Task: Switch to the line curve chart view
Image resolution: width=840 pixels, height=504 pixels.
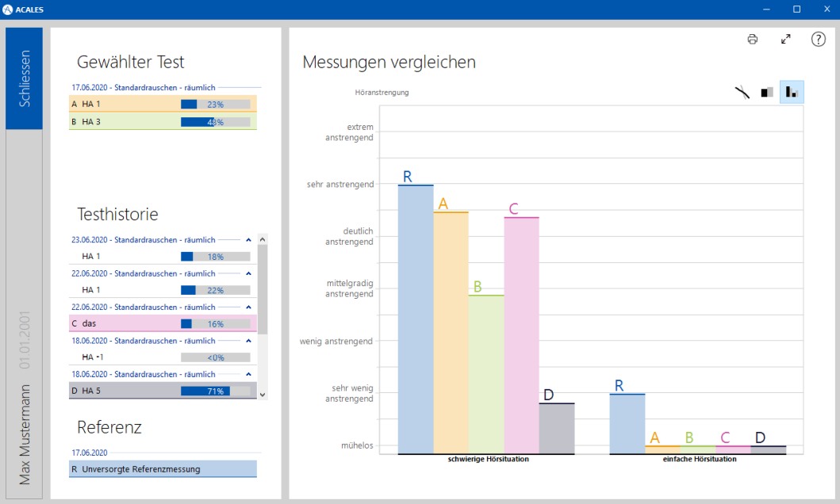Action: [x=742, y=92]
